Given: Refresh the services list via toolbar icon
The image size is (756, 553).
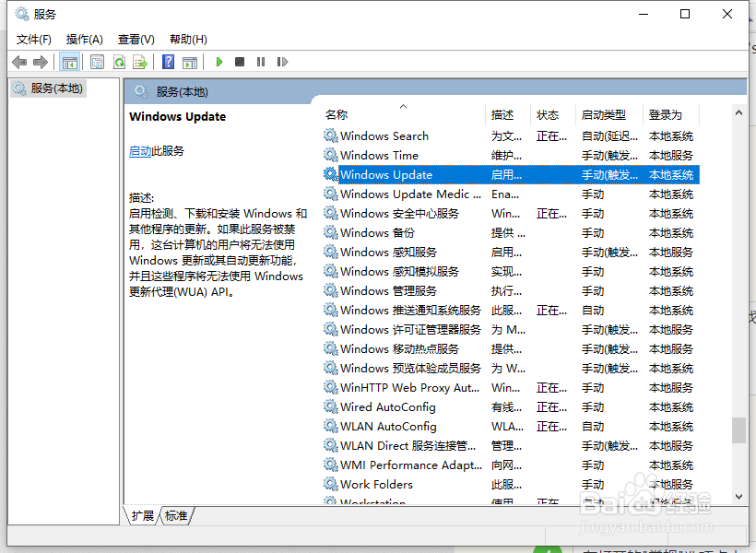Looking at the screenshot, I should [119, 62].
